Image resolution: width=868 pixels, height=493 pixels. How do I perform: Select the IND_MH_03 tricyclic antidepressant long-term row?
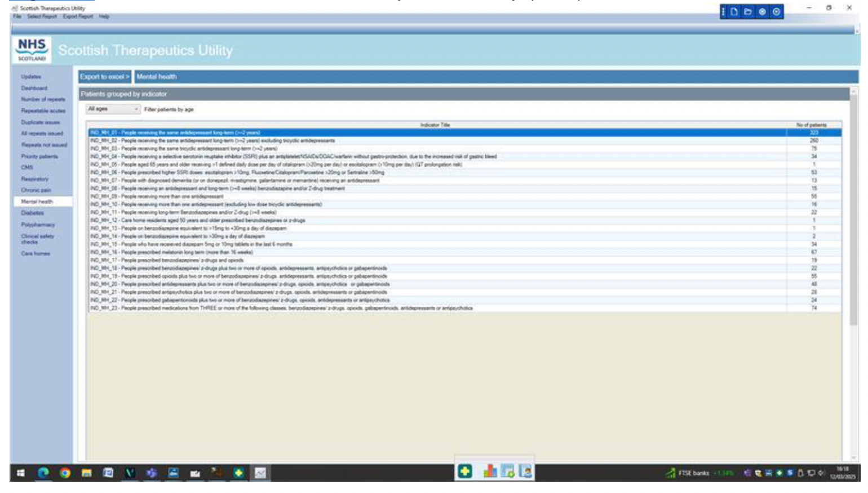464,148
